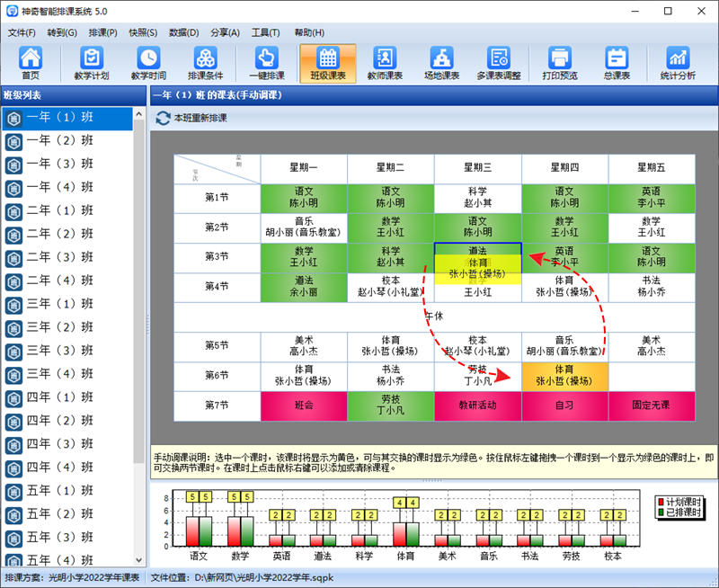
Task: Open the 数据(D) menu
Action: tap(183, 32)
